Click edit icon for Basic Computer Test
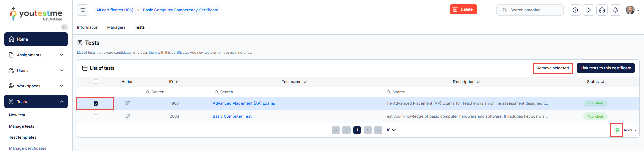This screenshot has height=151, width=644. tap(127, 117)
